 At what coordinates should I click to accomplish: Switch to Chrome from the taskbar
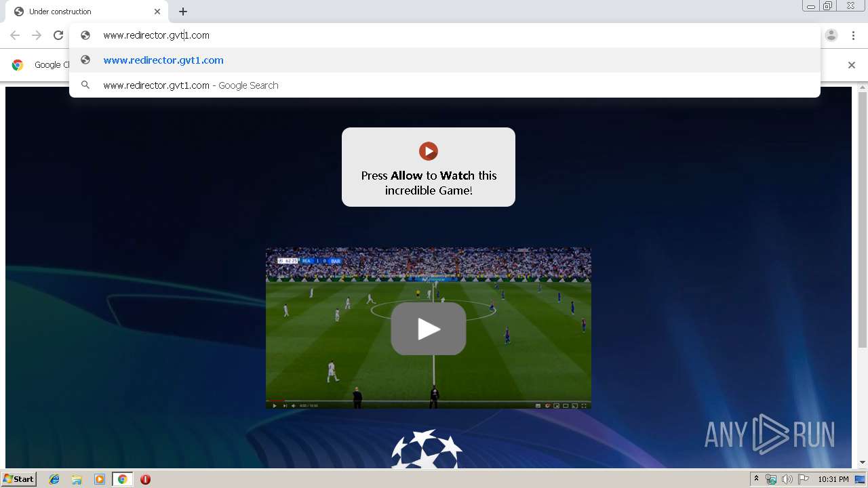point(122,479)
